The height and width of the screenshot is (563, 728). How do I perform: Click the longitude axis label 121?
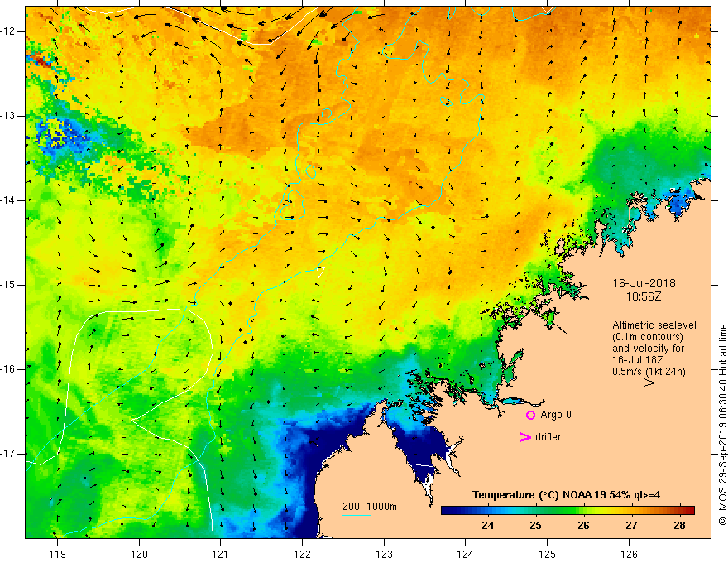pos(221,554)
